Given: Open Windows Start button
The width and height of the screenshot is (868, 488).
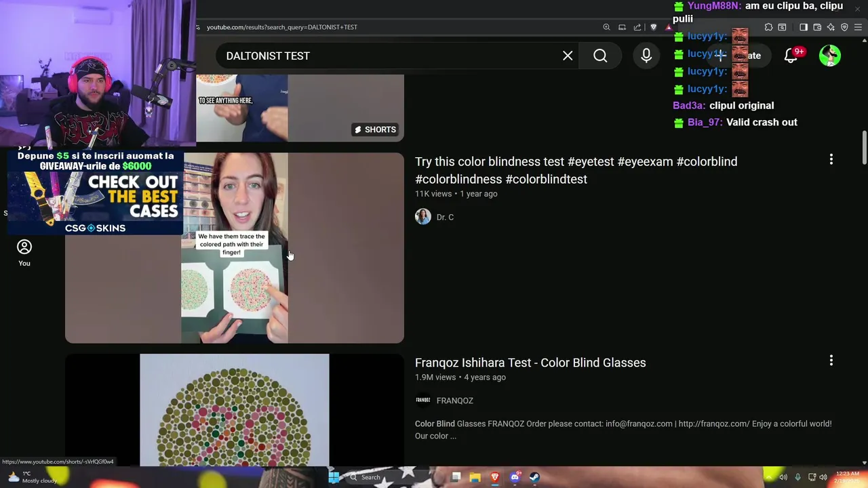Looking at the screenshot, I should 334,477.
